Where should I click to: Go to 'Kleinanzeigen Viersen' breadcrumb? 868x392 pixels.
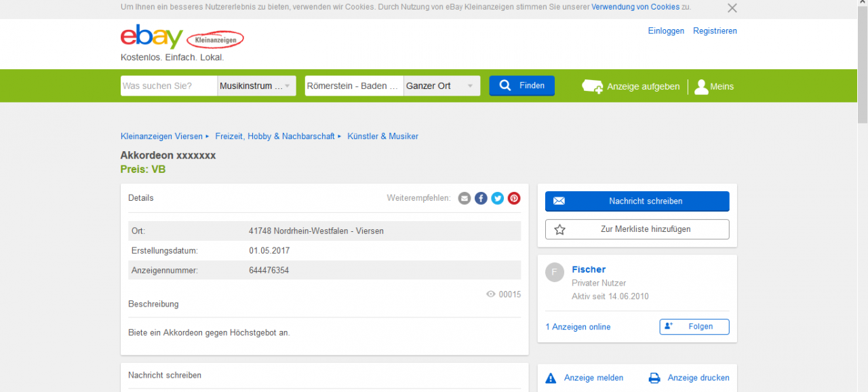pos(161,136)
